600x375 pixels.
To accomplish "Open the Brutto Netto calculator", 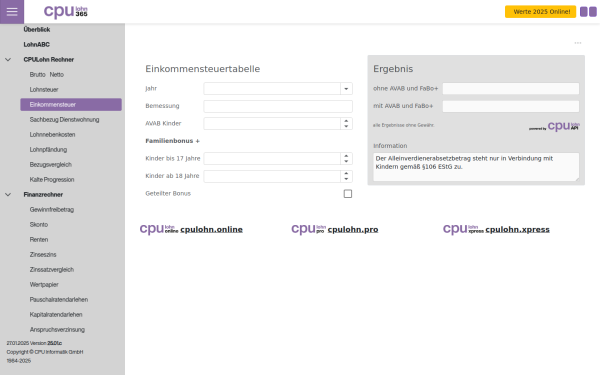I will pos(47,75).
